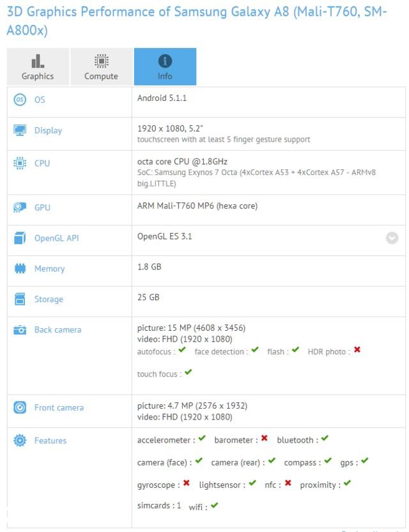Click the 1.8 GB memory value
409x532 pixels.
tap(150, 267)
